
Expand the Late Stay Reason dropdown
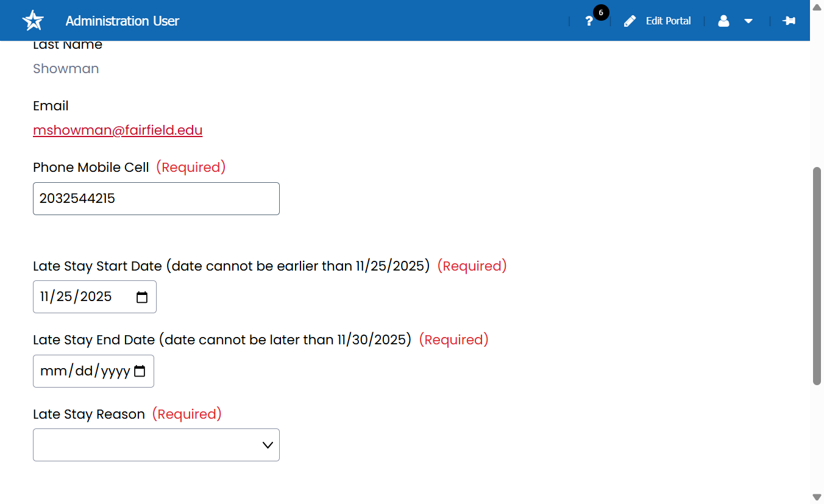(x=156, y=445)
